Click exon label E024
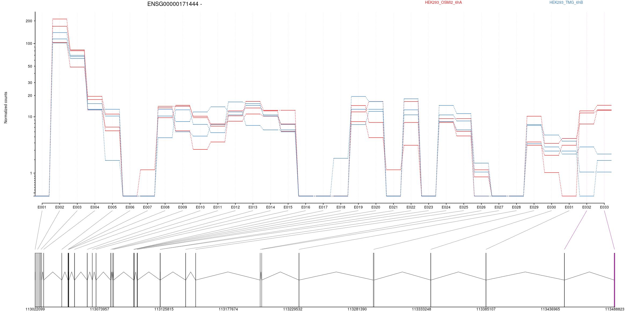The width and height of the screenshot is (644, 322). [446, 207]
